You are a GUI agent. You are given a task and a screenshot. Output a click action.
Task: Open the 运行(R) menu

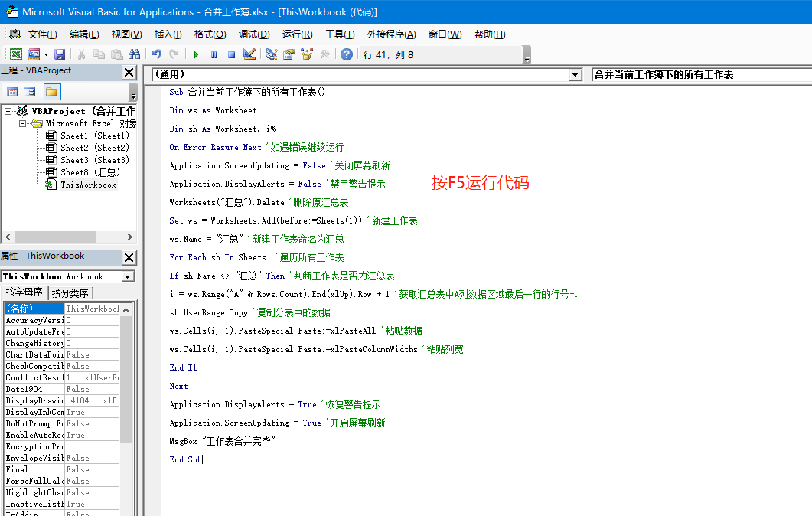[x=297, y=34]
